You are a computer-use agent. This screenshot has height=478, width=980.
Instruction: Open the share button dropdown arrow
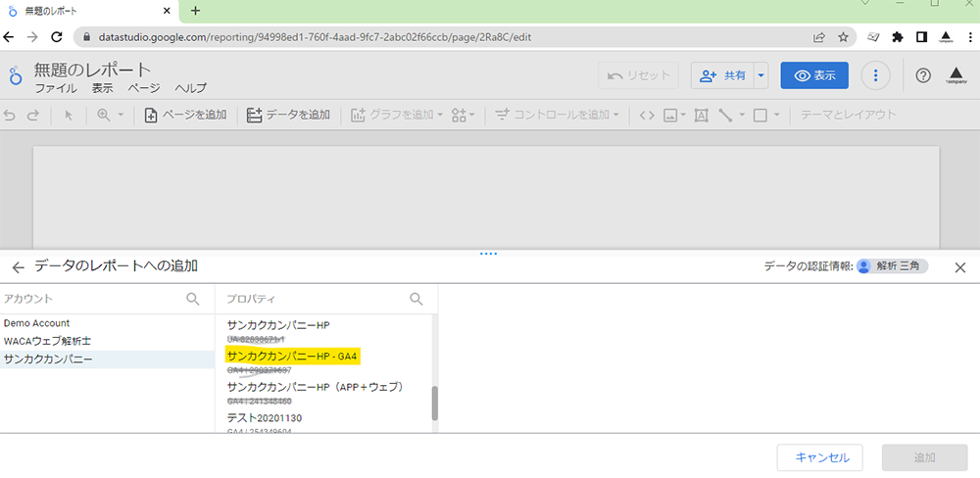pos(760,75)
